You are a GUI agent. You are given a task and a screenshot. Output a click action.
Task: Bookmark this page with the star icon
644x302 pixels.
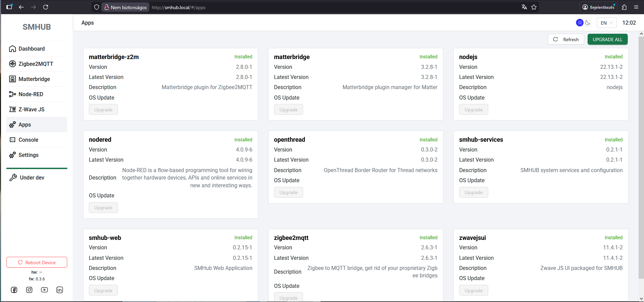(534, 7)
